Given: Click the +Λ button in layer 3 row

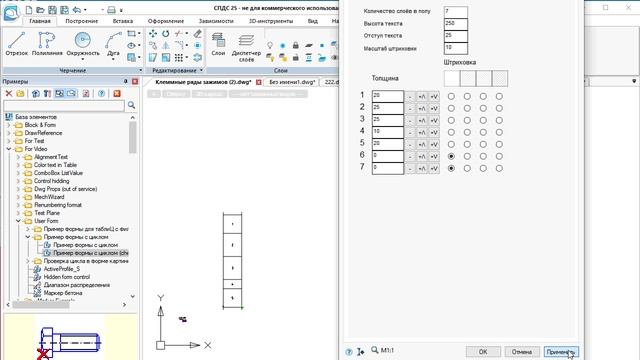Looking at the screenshot, I should [422, 120].
